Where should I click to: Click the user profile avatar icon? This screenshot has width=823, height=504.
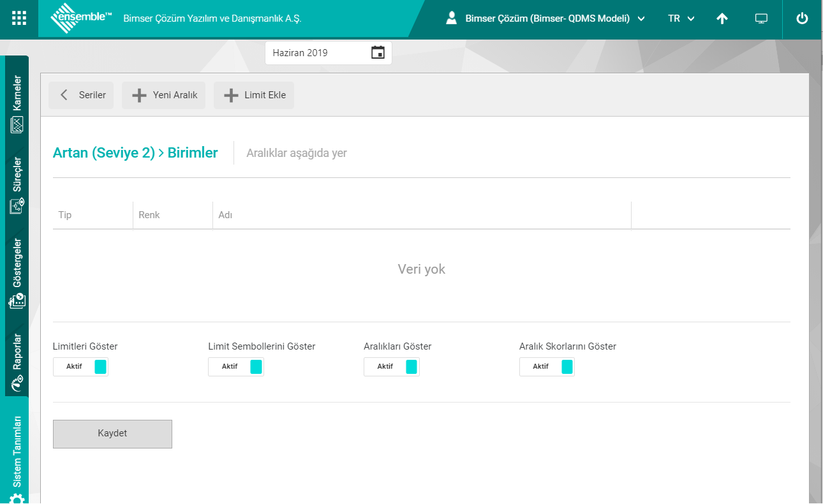click(x=452, y=19)
